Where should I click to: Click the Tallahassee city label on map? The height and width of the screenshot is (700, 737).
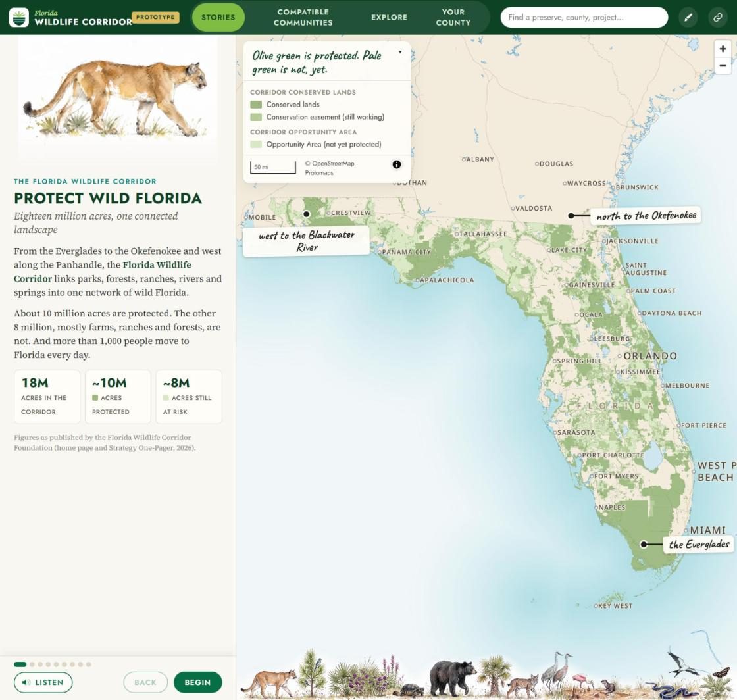coord(483,234)
